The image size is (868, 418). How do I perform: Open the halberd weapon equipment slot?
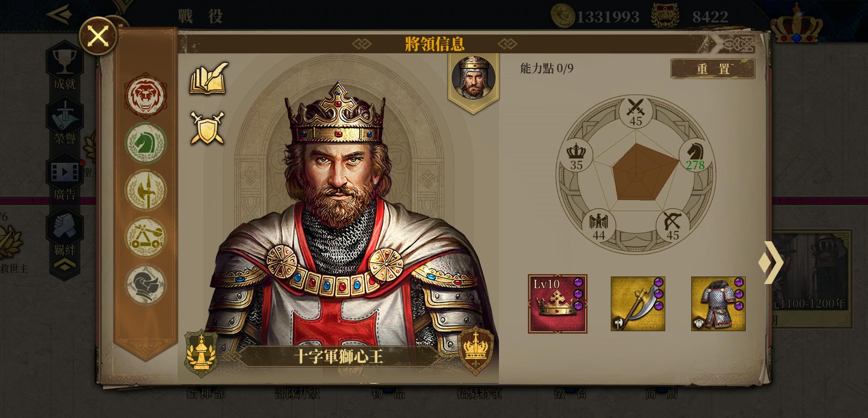638,304
